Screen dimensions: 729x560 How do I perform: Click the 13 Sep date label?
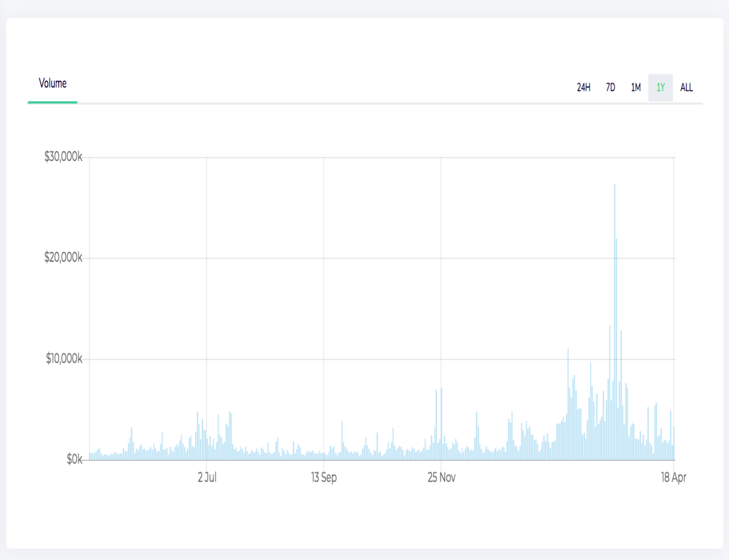(x=324, y=477)
